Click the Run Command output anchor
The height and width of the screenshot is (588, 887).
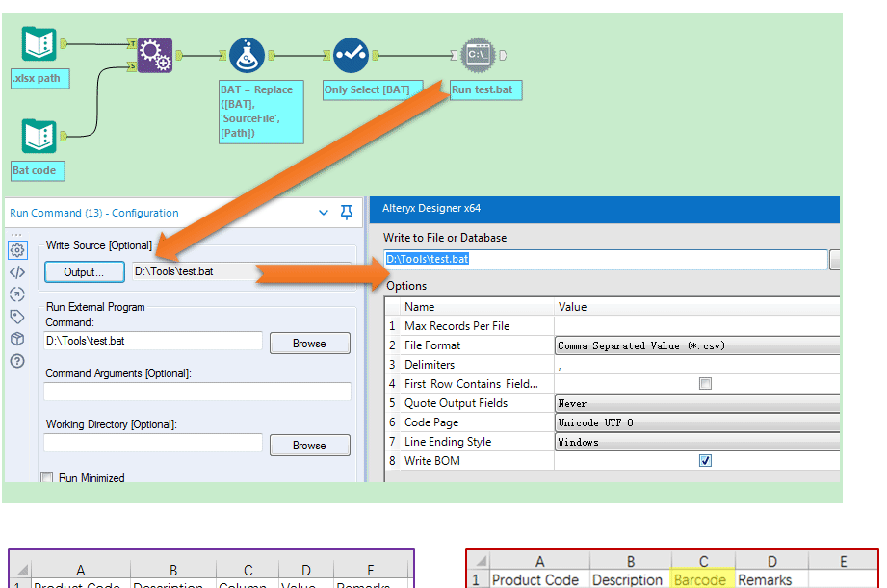point(503,56)
